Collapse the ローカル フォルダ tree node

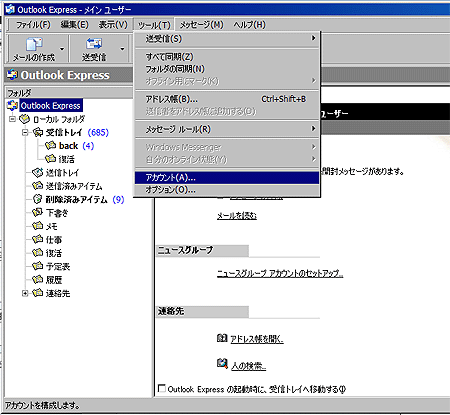(12, 119)
